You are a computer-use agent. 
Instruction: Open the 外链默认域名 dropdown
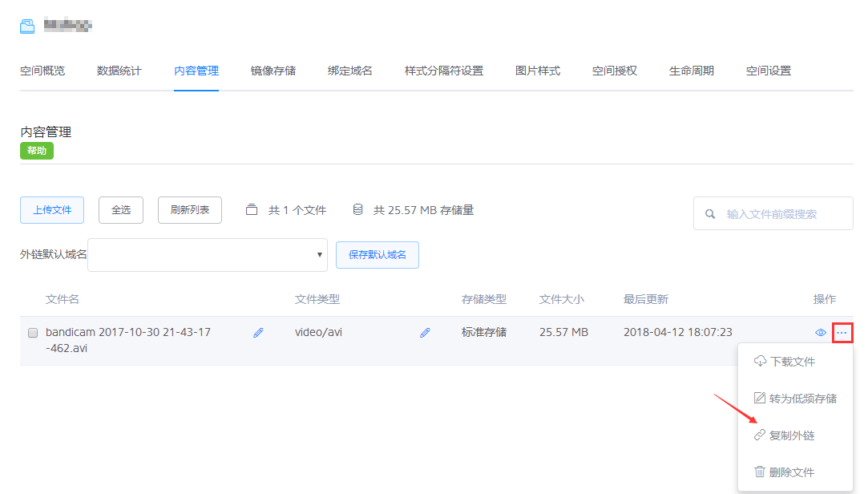point(208,255)
